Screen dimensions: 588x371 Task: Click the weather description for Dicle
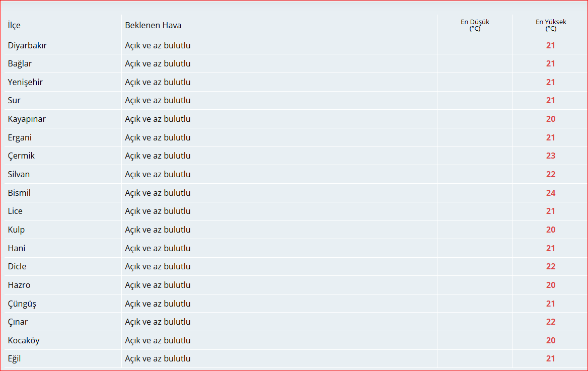coord(158,266)
